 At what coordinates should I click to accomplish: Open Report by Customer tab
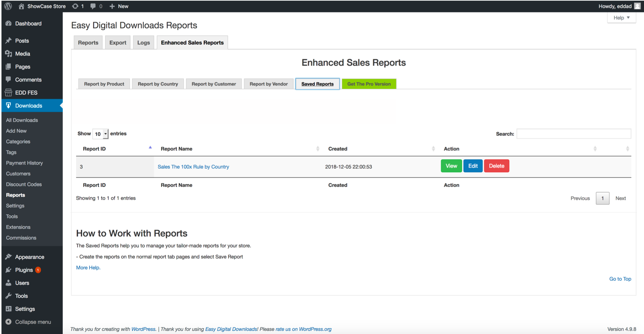214,84
